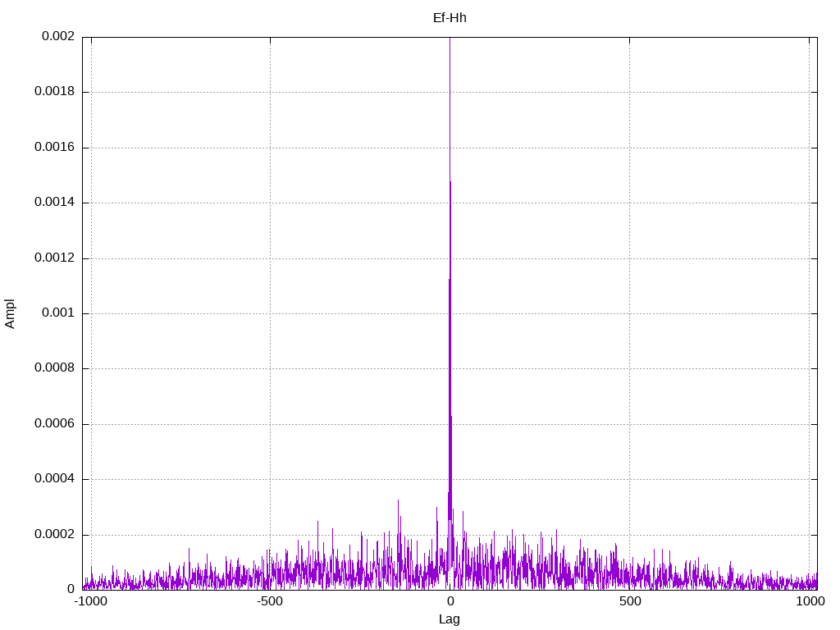
Task: Click the 0.0002 y-axis tick label
Action: point(54,535)
